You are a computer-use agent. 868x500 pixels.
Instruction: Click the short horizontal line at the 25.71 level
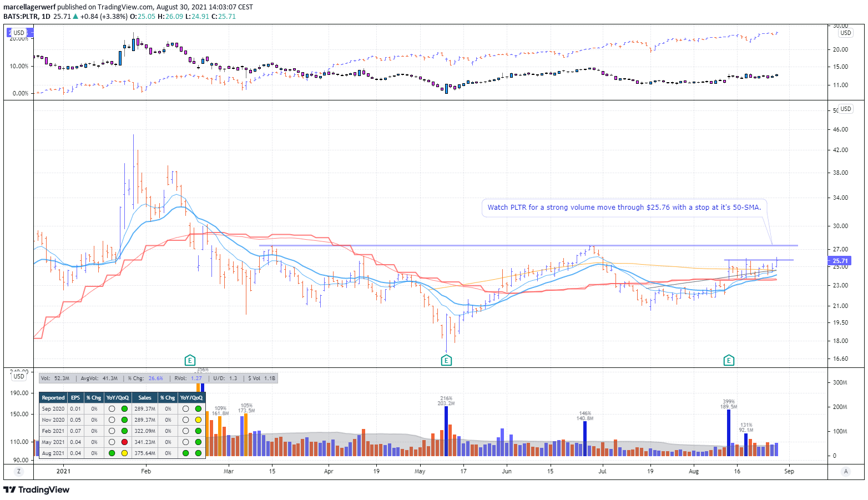[759, 260]
